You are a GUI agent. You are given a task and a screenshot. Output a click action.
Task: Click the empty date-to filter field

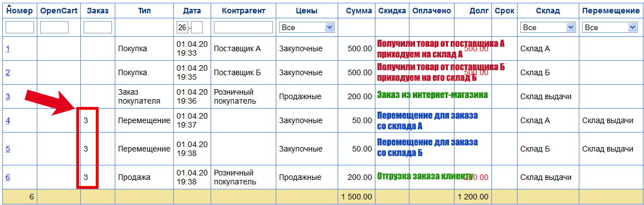click(197, 27)
